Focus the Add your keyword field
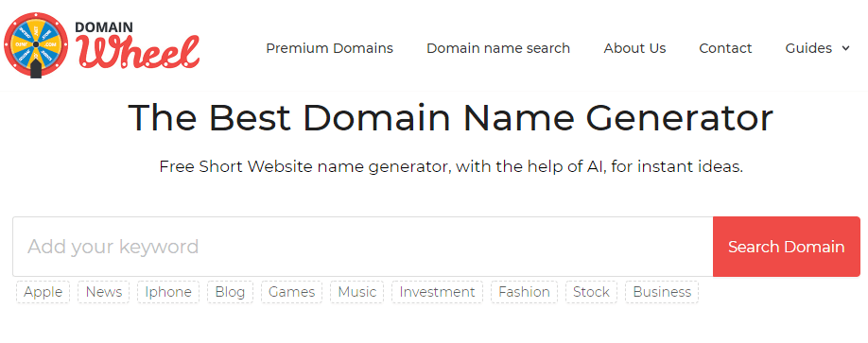Viewport: 868px width, 343px height. [363, 247]
